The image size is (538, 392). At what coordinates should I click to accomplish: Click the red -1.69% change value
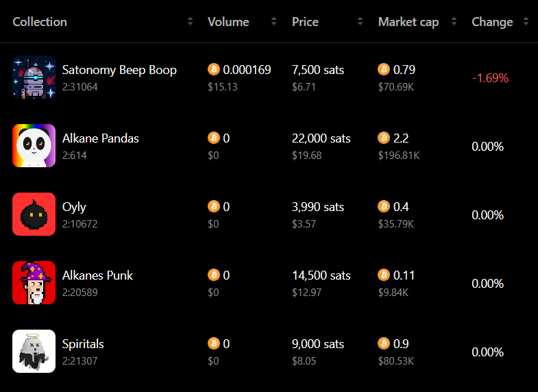490,78
